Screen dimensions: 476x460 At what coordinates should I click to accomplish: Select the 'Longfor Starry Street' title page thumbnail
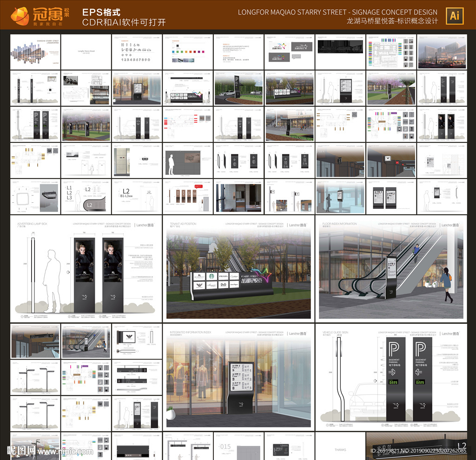tap(86, 52)
